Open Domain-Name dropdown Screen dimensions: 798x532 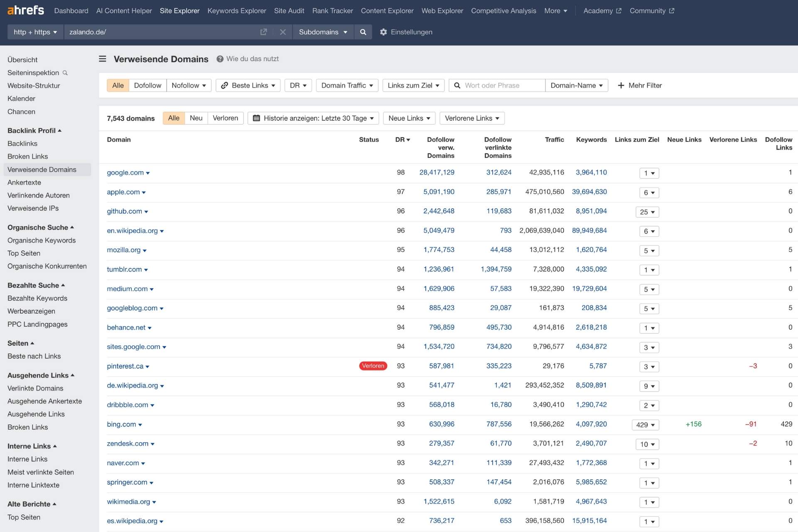click(576, 85)
